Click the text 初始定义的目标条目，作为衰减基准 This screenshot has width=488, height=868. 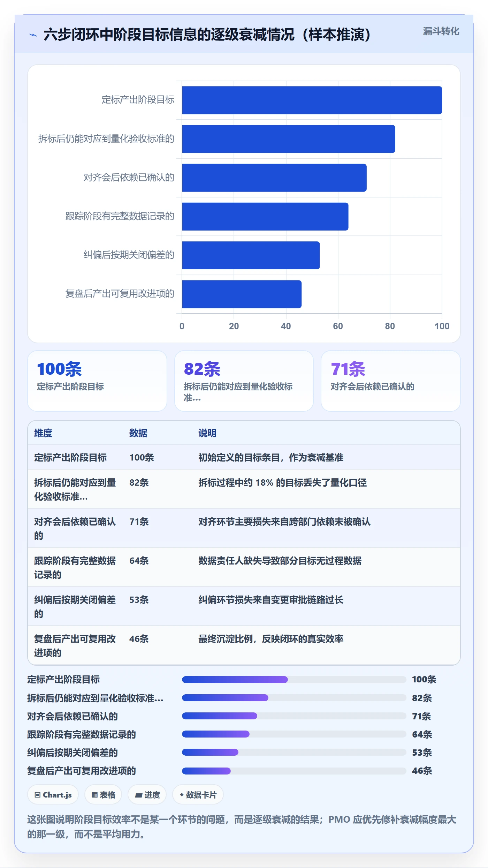click(x=271, y=457)
